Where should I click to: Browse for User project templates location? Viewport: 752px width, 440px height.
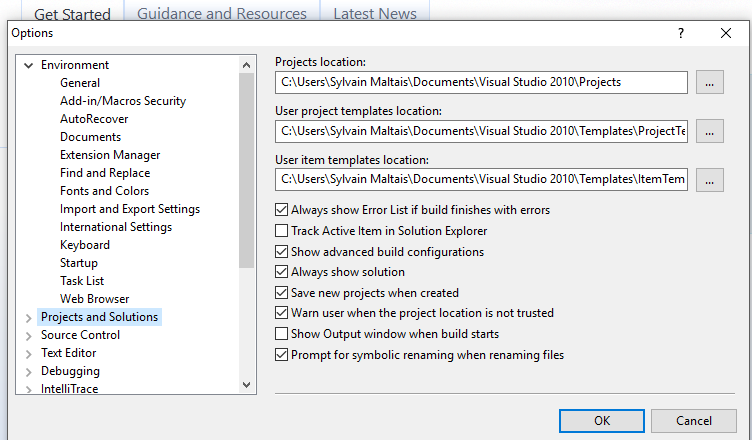tap(708, 131)
